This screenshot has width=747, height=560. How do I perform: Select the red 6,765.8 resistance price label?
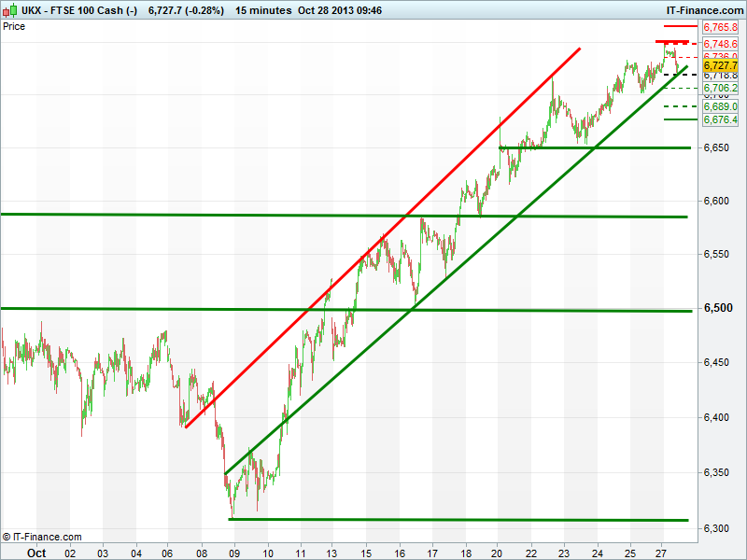(720, 28)
